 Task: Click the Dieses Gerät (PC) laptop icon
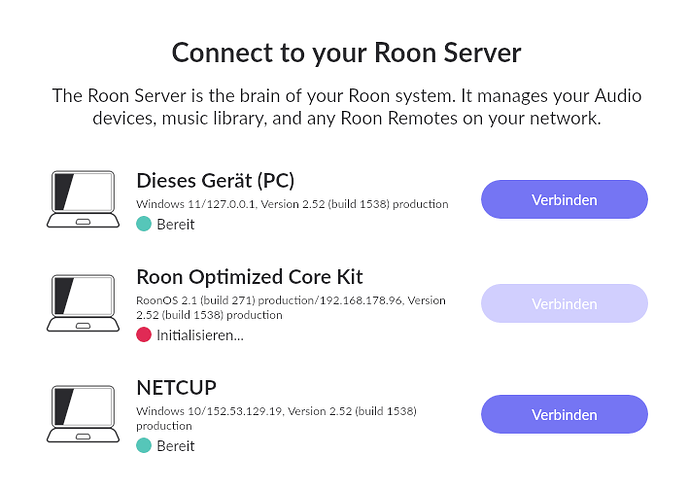point(83,199)
